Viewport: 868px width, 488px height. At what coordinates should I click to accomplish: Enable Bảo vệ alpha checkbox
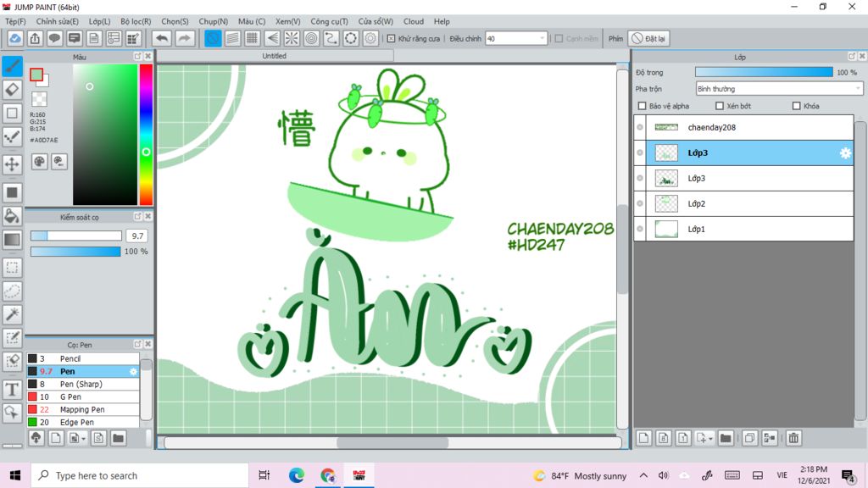pos(643,106)
